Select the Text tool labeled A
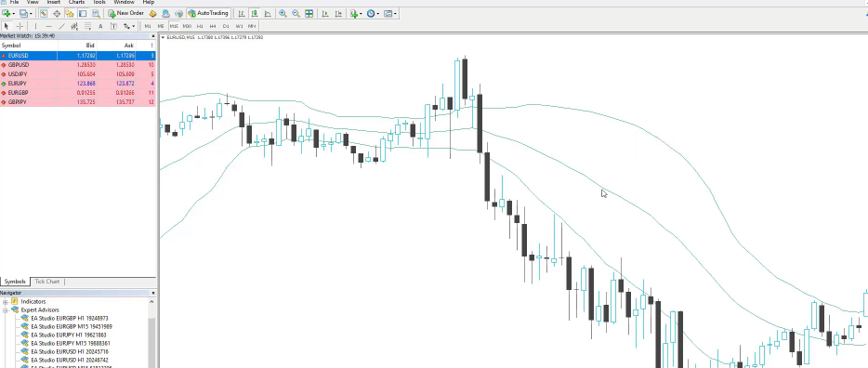868x368 pixels. coord(100,26)
